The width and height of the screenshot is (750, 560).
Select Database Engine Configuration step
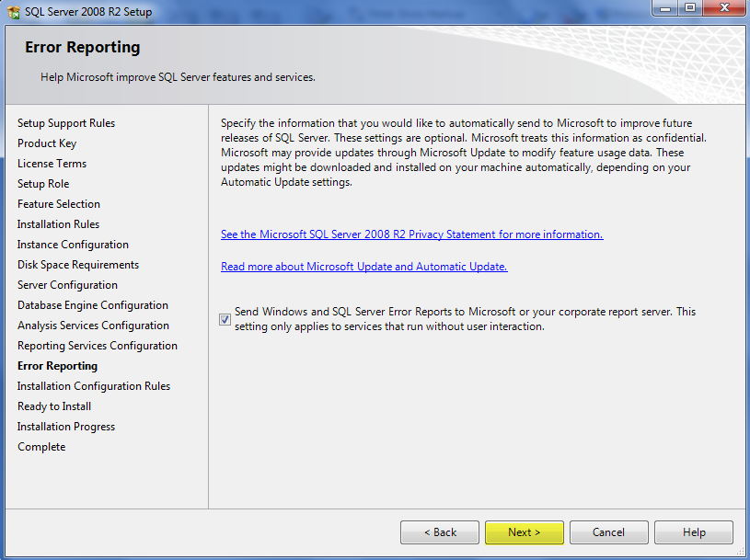point(93,305)
